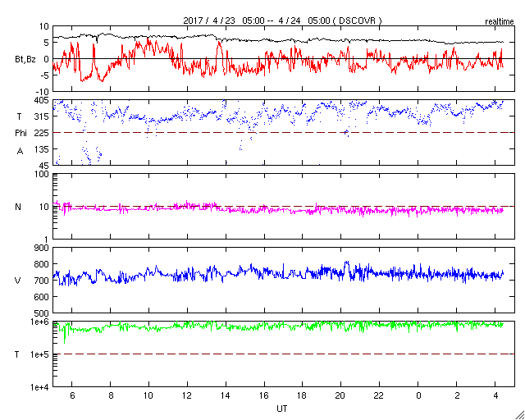Click hour '22' on the UT time axis
Viewport: 525px width, 420px height.
click(x=379, y=395)
